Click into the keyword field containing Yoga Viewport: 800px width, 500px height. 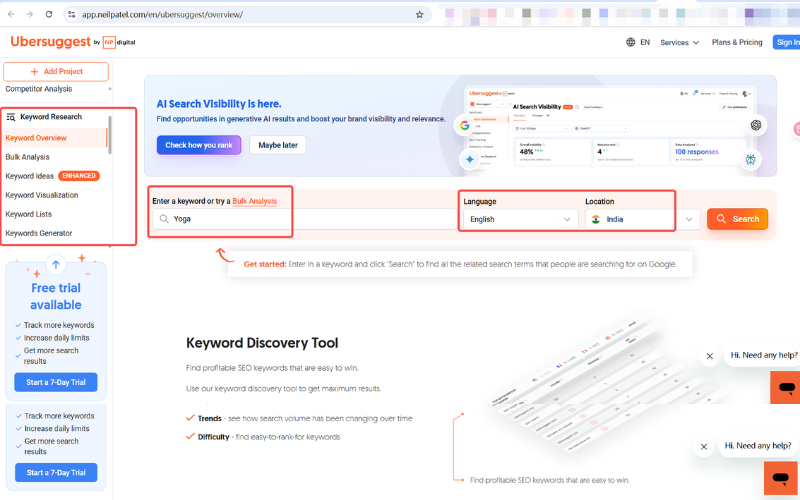[x=300, y=218]
